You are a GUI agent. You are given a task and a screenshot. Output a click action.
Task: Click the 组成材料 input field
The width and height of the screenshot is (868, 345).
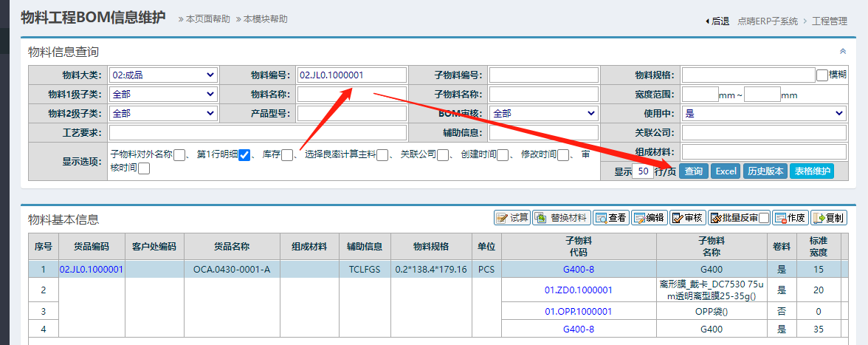[764, 151]
